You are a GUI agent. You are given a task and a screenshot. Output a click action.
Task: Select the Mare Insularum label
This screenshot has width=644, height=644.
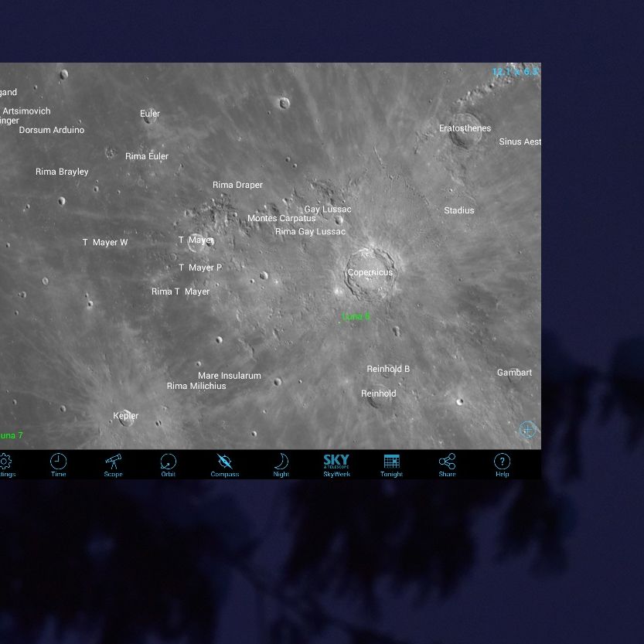click(229, 376)
